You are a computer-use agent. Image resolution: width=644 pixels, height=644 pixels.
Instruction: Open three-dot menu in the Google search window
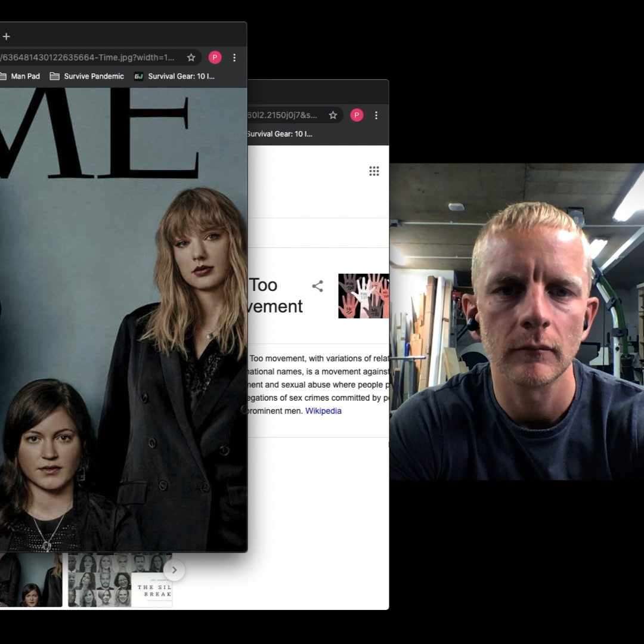(376, 115)
